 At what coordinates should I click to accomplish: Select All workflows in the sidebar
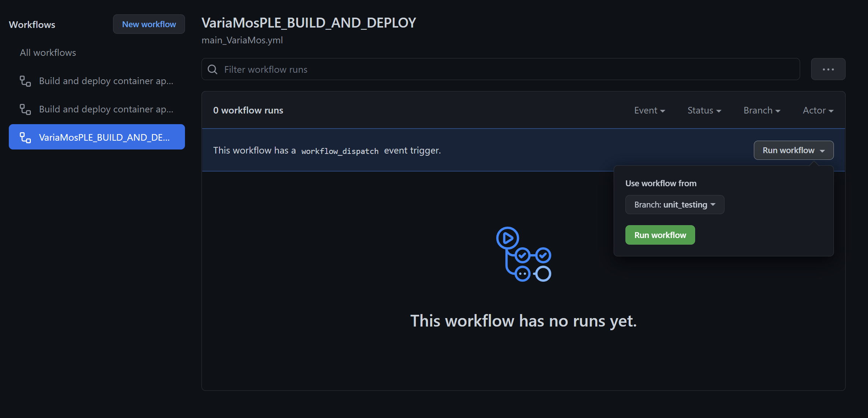pyautogui.click(x=48, y=53)
